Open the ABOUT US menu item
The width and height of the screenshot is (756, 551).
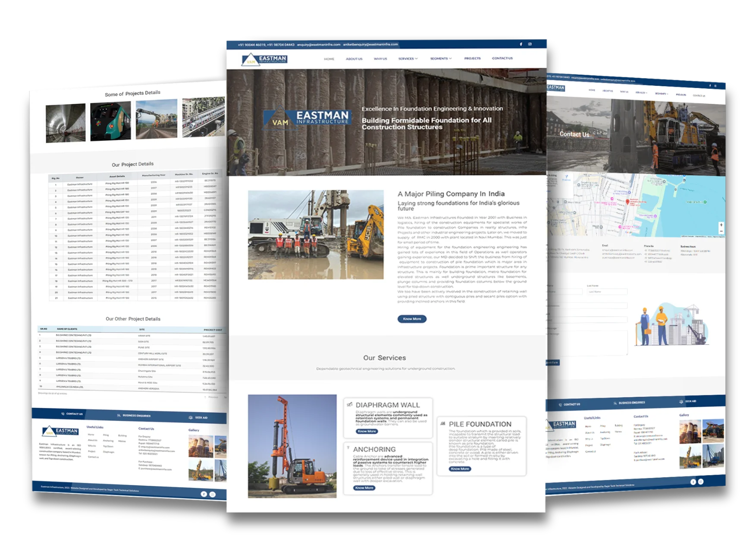point(354,59)
